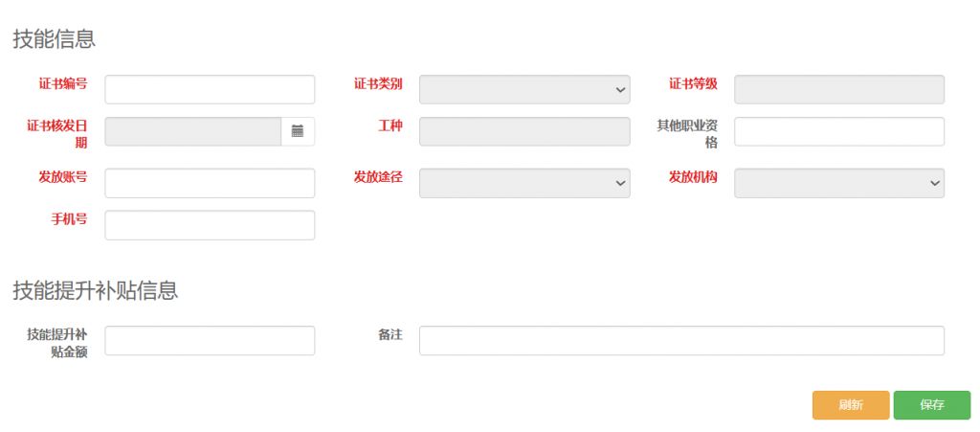Open the 证书类别 dropdown
This screenshot has width=980, height=432.
(524, 89)
